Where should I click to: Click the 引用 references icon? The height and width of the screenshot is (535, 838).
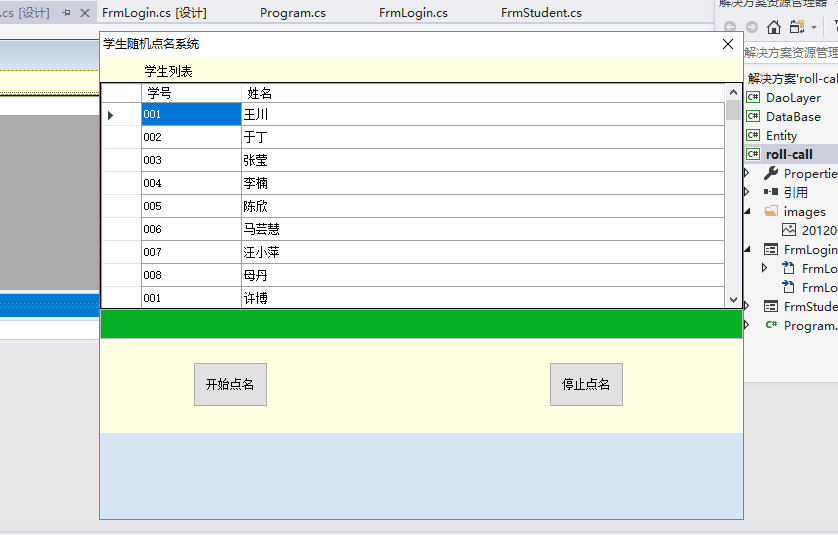[771, 192]
